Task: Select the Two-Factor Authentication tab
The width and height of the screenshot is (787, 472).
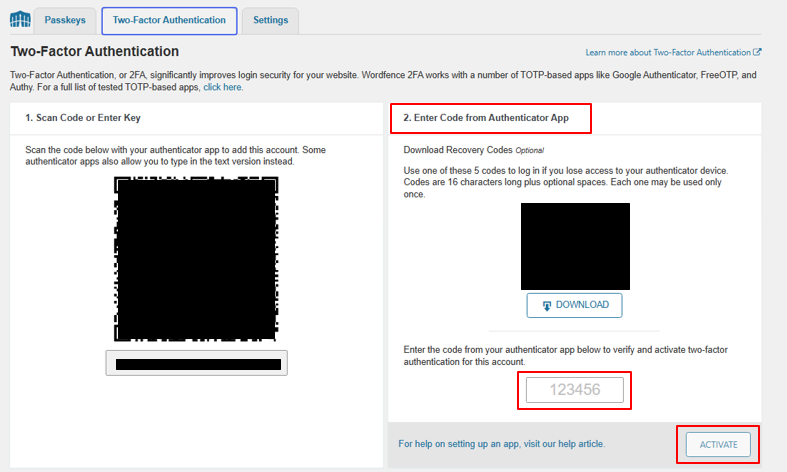Action: (169, 21)
